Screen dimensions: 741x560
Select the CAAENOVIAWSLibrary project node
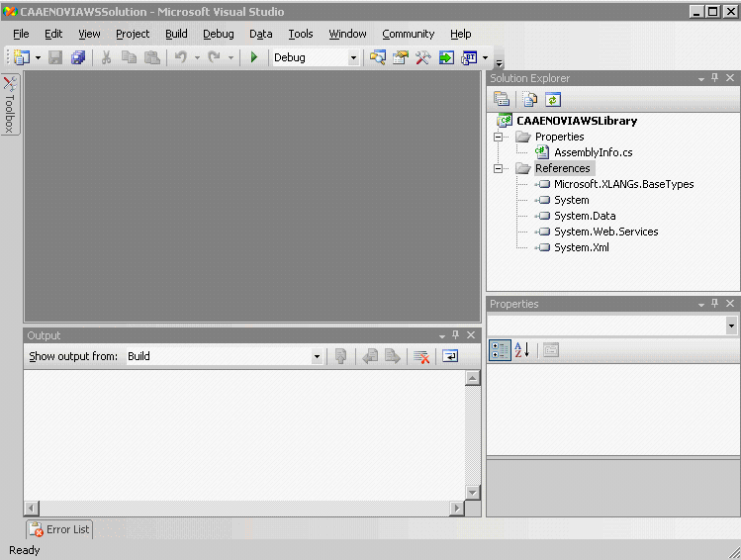pyautogui.click(x=577, y=121)
